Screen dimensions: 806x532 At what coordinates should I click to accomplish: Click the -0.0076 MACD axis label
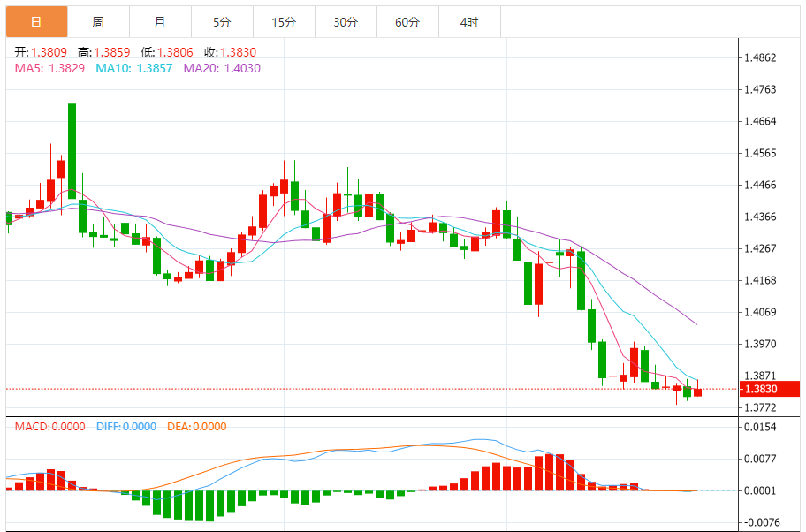763,523
